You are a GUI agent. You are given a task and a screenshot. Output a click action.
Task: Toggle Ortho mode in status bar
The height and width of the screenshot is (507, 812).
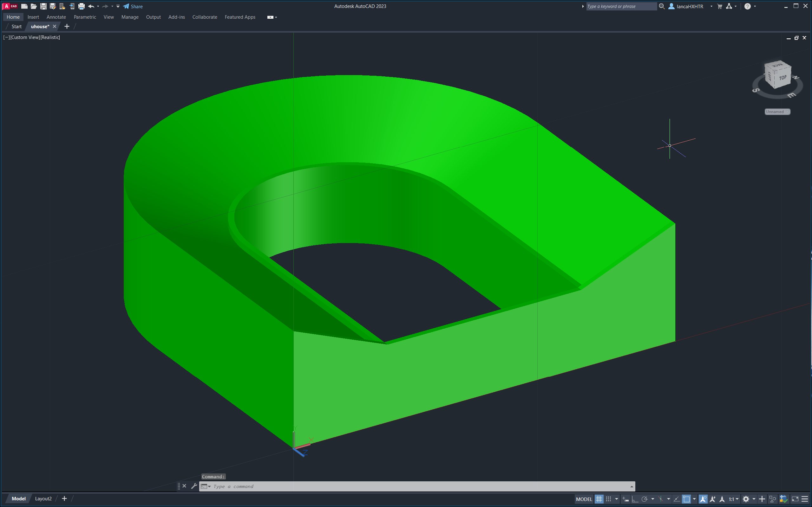click(635, 499)
